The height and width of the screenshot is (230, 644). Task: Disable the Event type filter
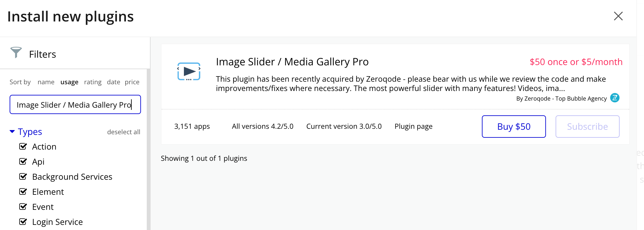[x=23, y=207]
